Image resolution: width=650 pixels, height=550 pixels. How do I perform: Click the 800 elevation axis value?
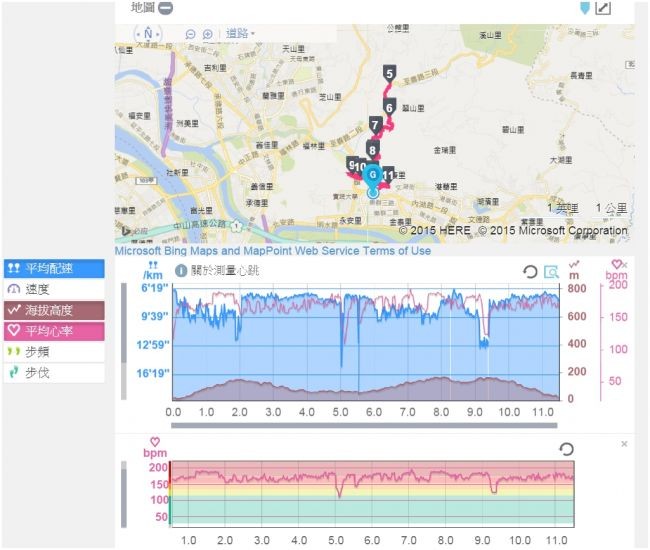tap(577, 288)
